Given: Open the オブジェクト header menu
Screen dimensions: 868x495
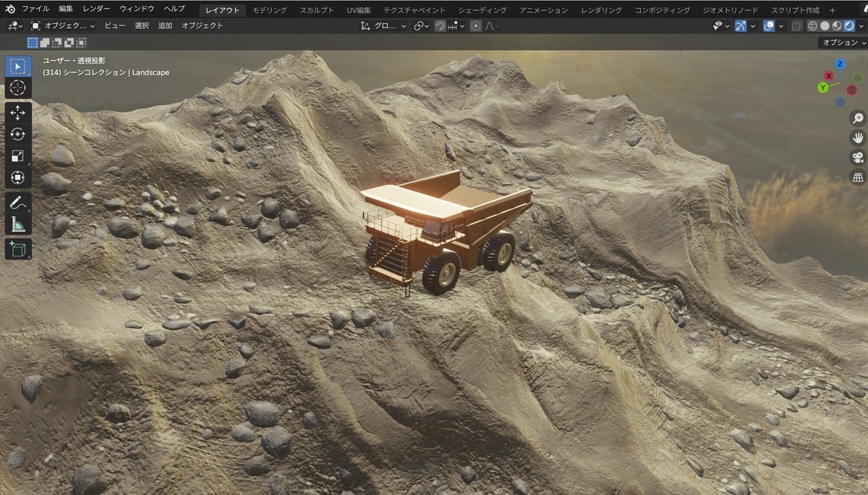Looking at the screenshot, I should (x=203, y=25).
